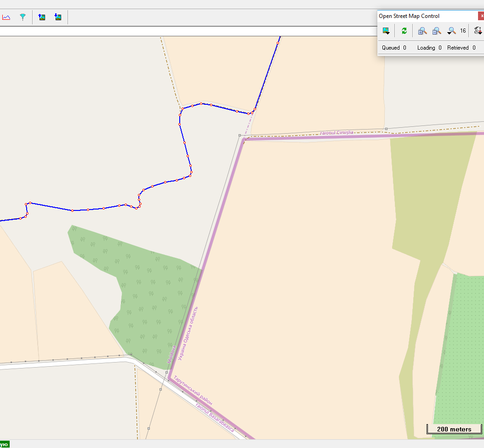Open the zoom level magnifier dropdown
Viewport: 484px width, 448px height.
452,31
